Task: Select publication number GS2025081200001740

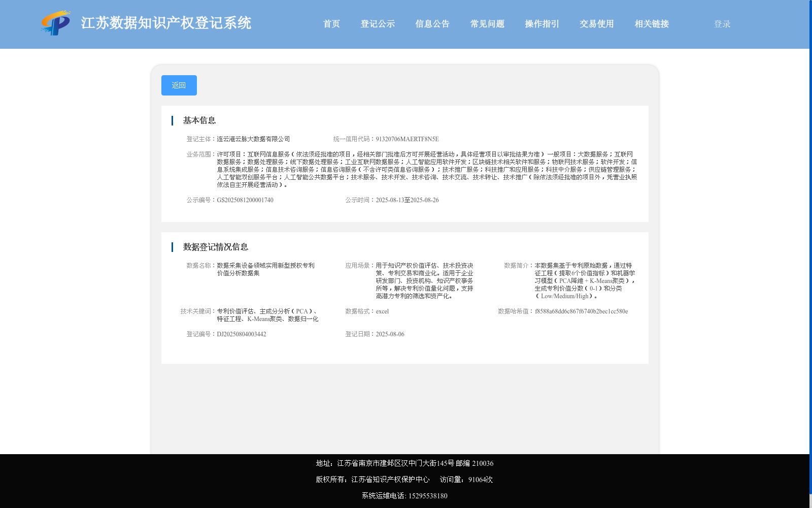Action: [245, 200]
